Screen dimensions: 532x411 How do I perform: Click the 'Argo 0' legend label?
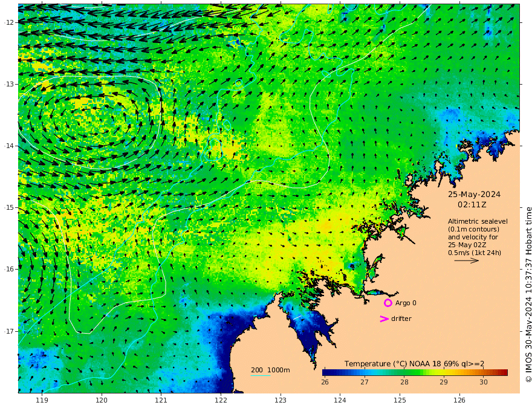coord(406,303)
